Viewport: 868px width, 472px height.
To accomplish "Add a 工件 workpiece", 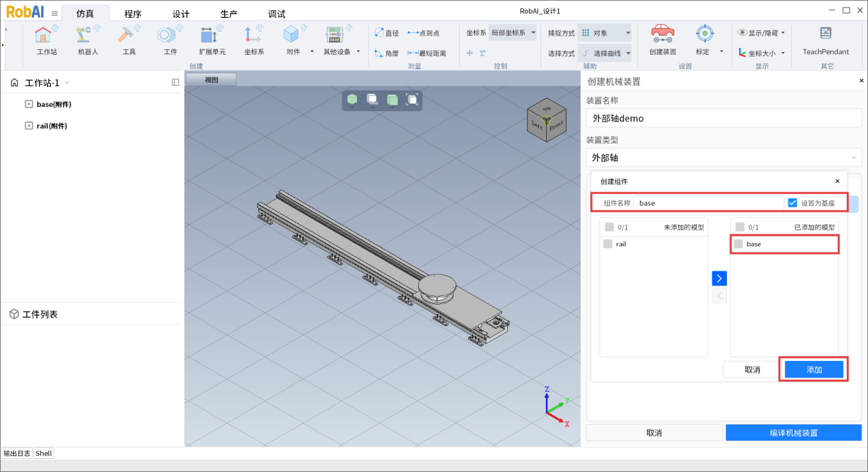I will pos(170,40).
